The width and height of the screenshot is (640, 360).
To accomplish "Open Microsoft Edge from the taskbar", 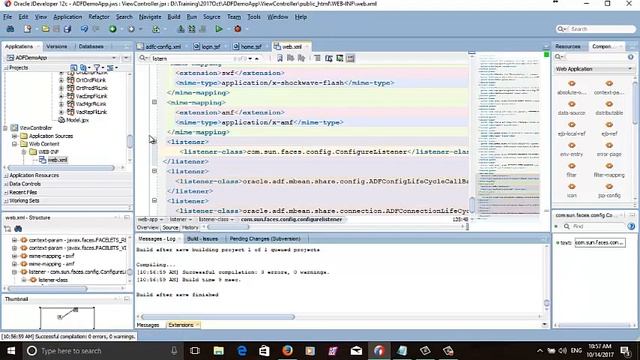I will (242, 351).
